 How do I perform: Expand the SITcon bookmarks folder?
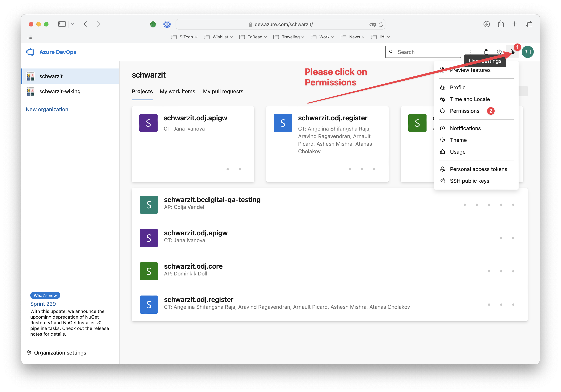point(184,37)
